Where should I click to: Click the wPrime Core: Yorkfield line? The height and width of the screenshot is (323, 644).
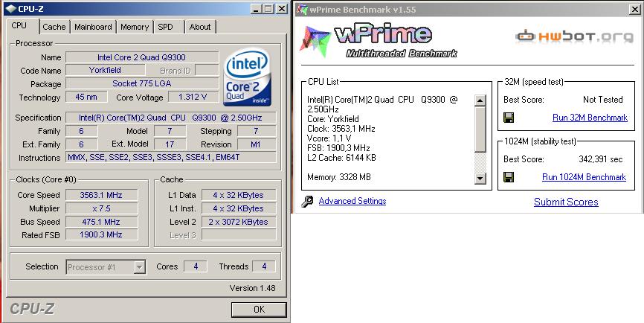point(333,119)
